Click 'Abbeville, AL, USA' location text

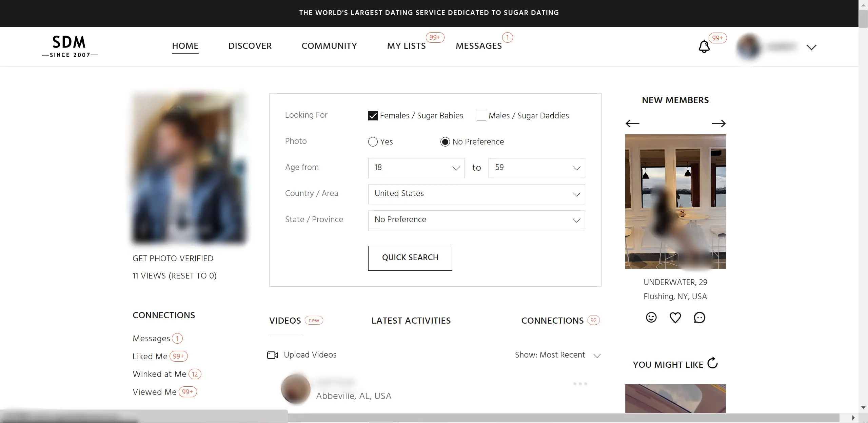(x=354, y=396)
